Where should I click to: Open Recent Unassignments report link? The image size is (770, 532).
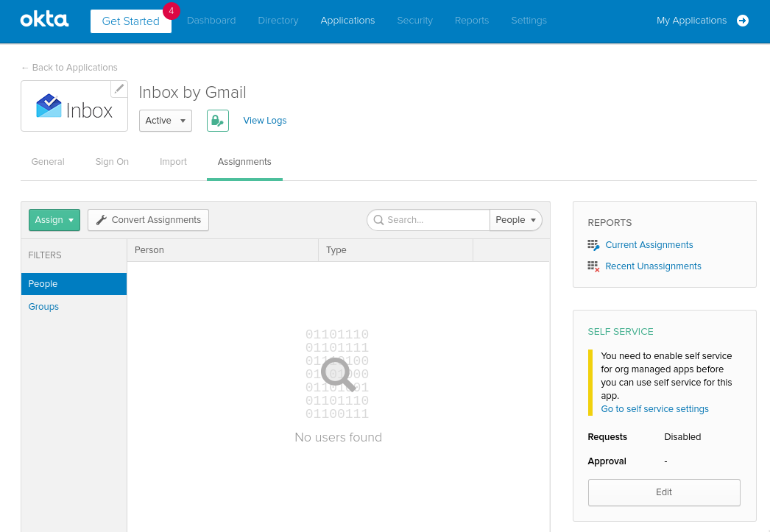pyautogui.click(x=653, y=266)
